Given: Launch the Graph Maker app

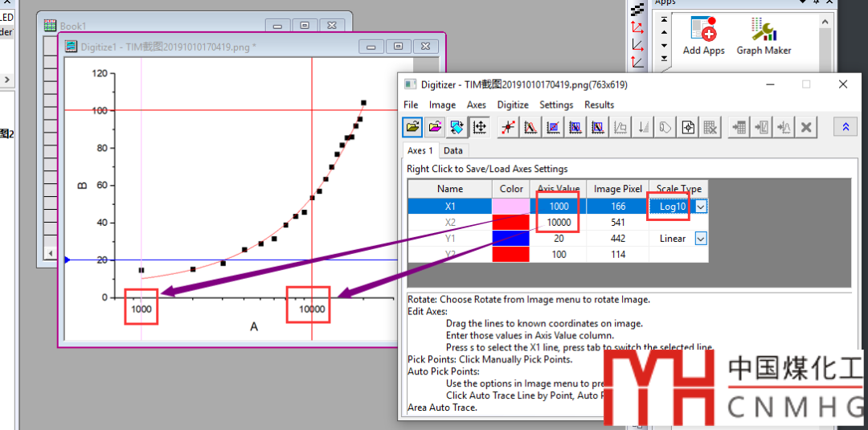Looking at the screenshot, I should coord(764,36).
